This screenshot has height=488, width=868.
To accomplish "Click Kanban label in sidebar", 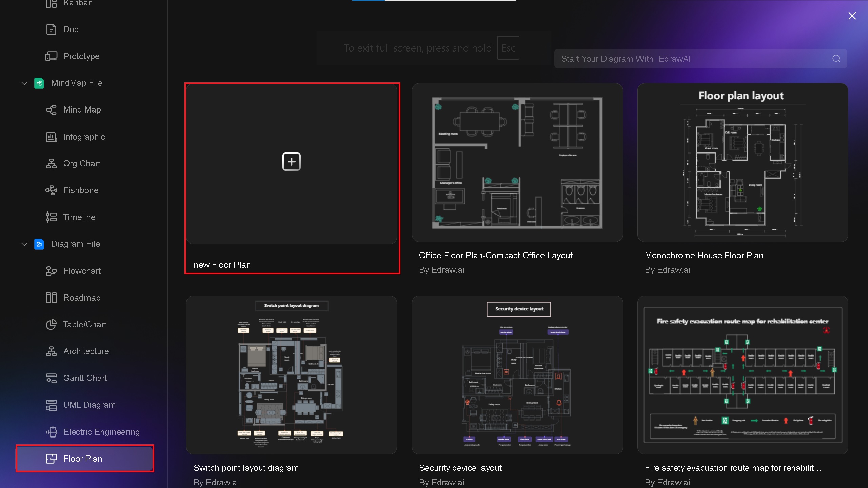I will point(78,3).
